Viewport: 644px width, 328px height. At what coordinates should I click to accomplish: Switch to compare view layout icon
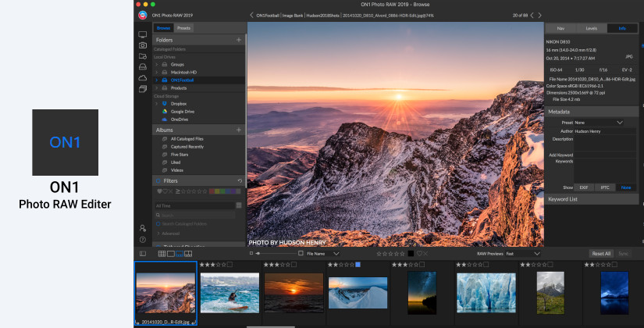click(188, 254)
